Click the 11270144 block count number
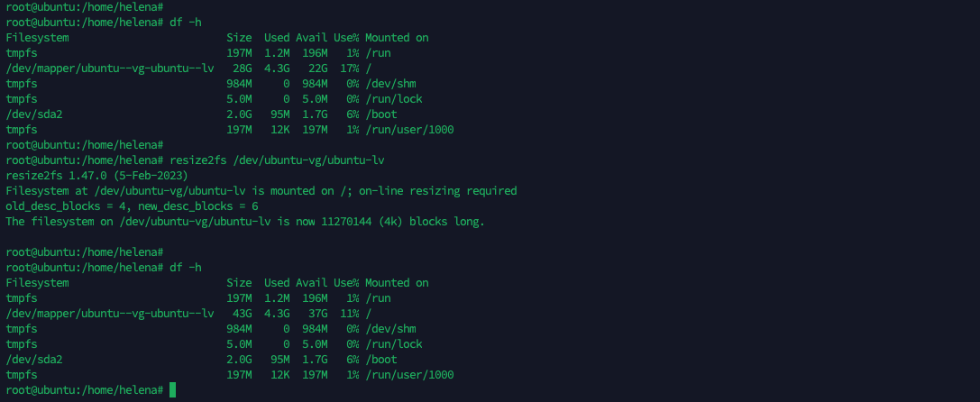The image size is (980, 402). [x=315, y=222]
